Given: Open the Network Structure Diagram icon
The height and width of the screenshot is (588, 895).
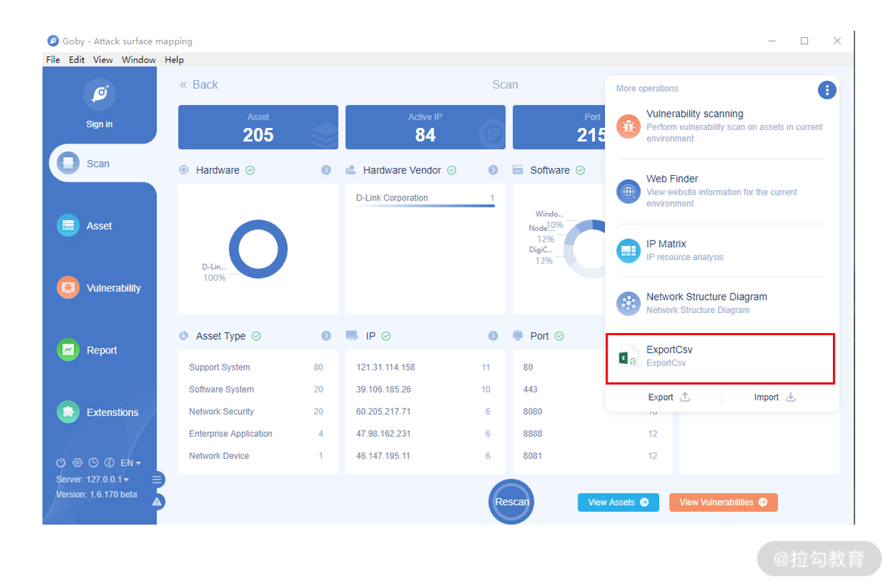Looking at the screenshot, I should 628,303.
